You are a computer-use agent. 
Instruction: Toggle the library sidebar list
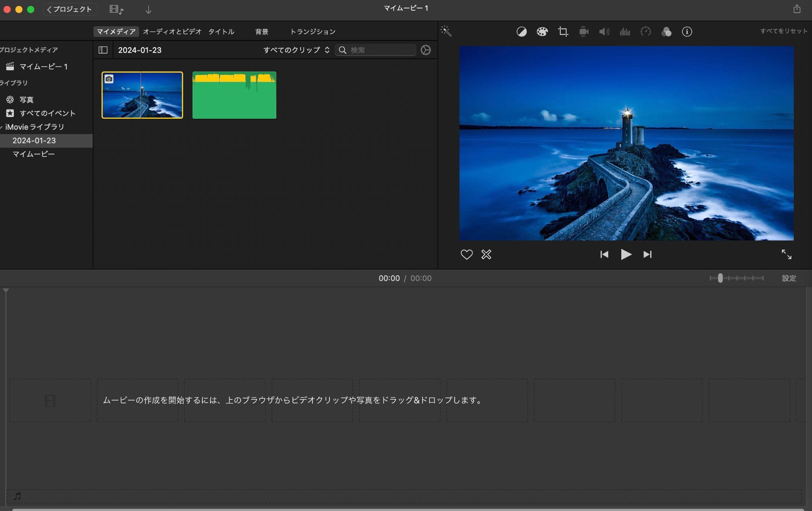coord(103,50)
